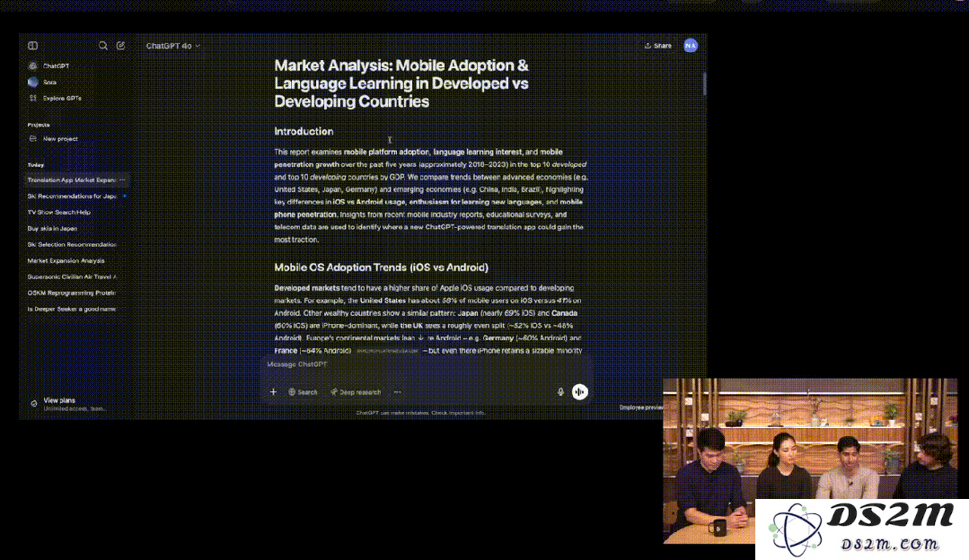
Task: Open the OSKM Reprogramming Protein chat
Action: pyautogui.click(x=72, y=293)
